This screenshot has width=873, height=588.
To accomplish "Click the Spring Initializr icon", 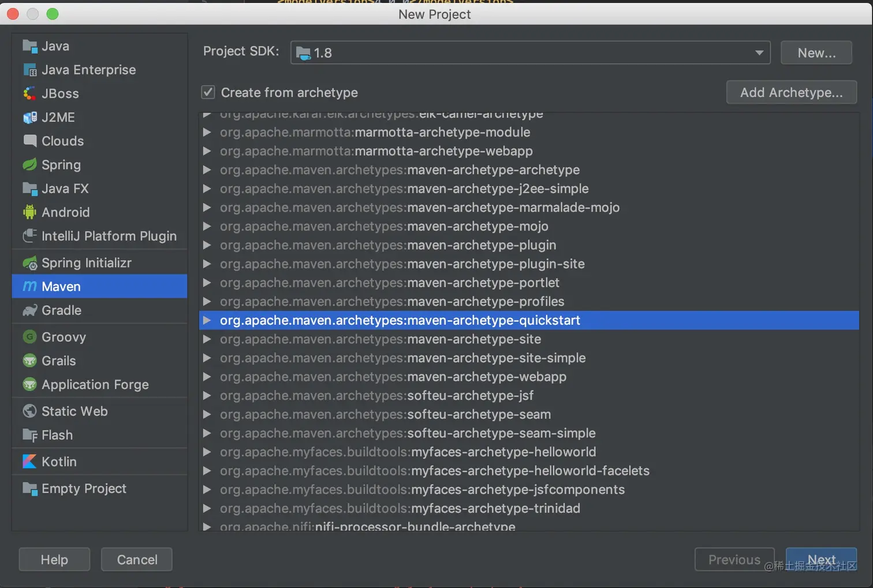I will point(29,263).
